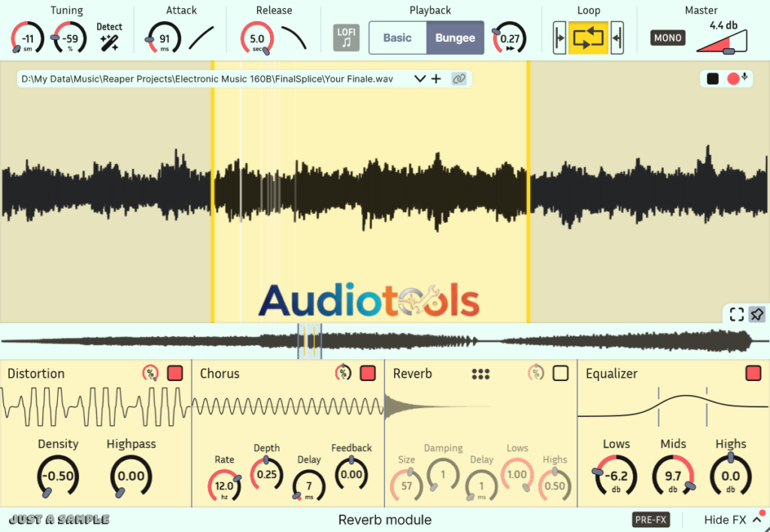Click the playback speed knob showing 0.27
Image resolution: width=770 pixels, height=532 pixels.
(510, 38)
